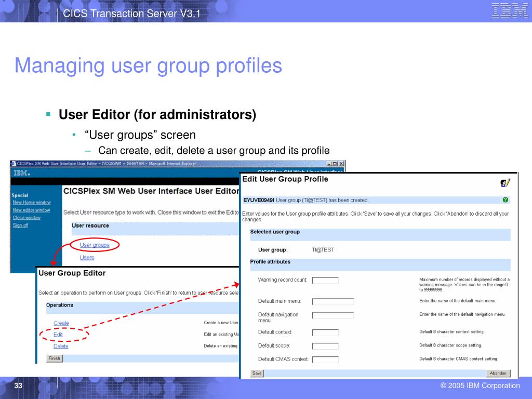Click the 'Delete an existing' description text
Screen dimensions: 532x399
click(x=220, y=345)
